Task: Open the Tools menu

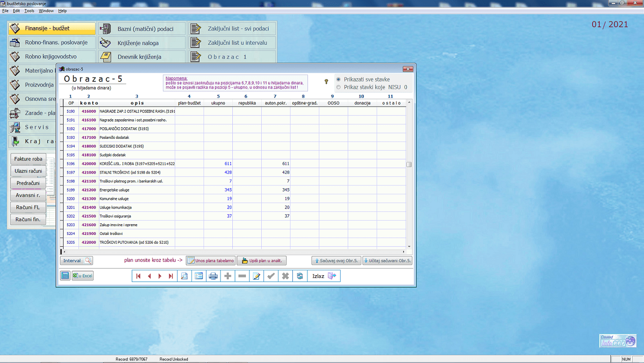Action: pyautogui.click(x=29, y=11)
